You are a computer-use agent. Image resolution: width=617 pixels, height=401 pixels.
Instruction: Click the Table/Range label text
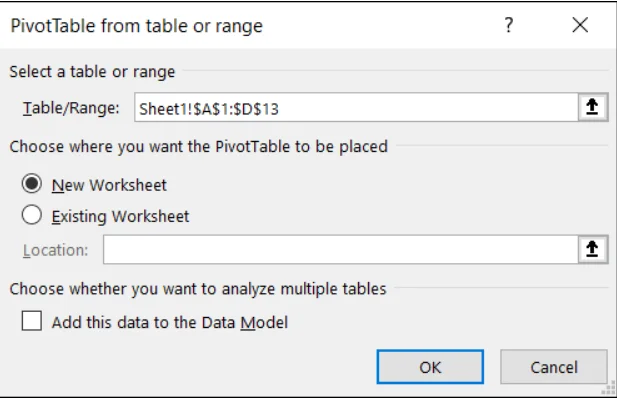point(70,108)
